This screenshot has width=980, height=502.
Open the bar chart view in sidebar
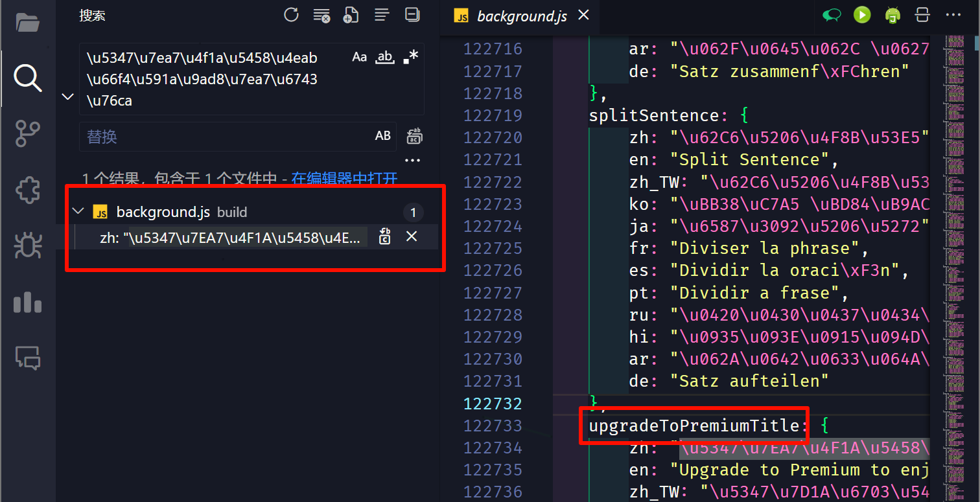[28, 302]
